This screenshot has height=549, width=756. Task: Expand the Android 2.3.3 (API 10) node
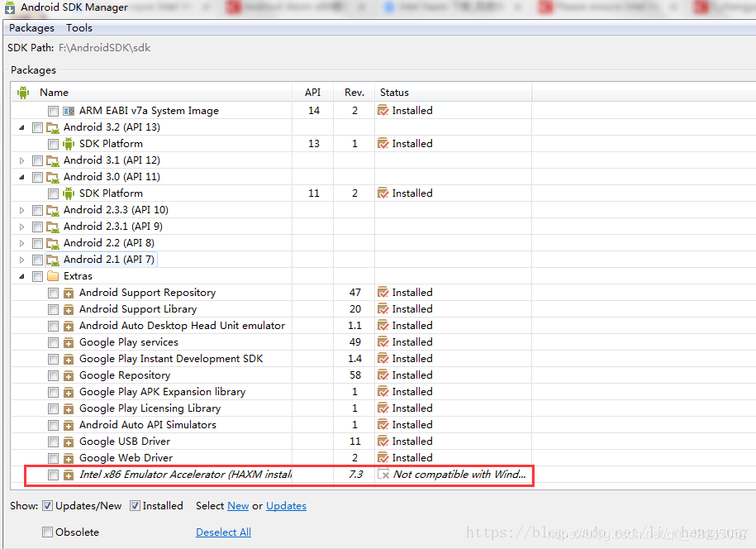point(21,209)
